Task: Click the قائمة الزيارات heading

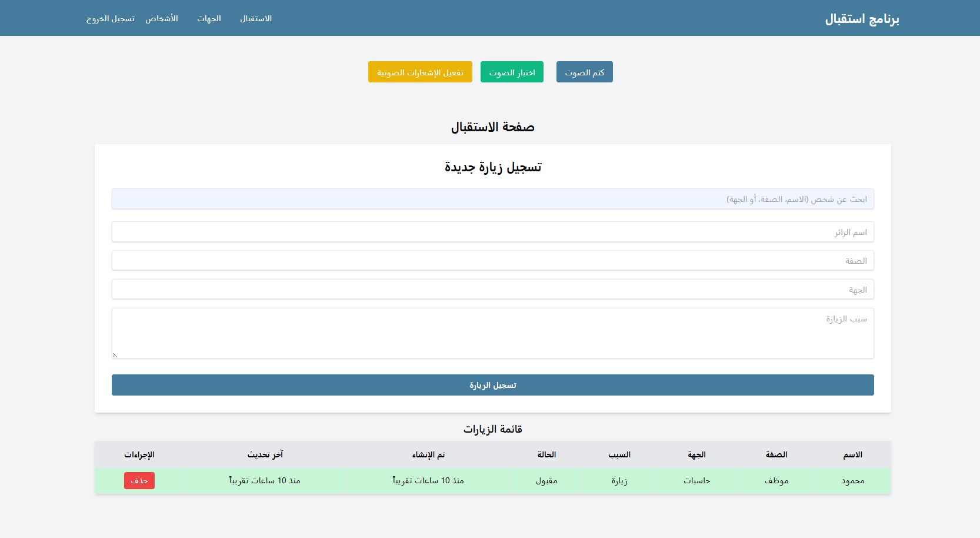Action: pyautogui.click(x=492, y=429)
